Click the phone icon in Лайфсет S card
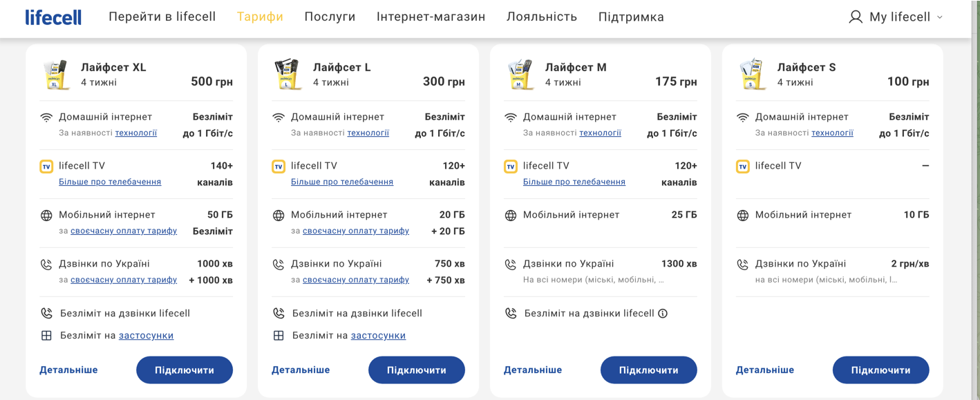 (x=743, y=265)
